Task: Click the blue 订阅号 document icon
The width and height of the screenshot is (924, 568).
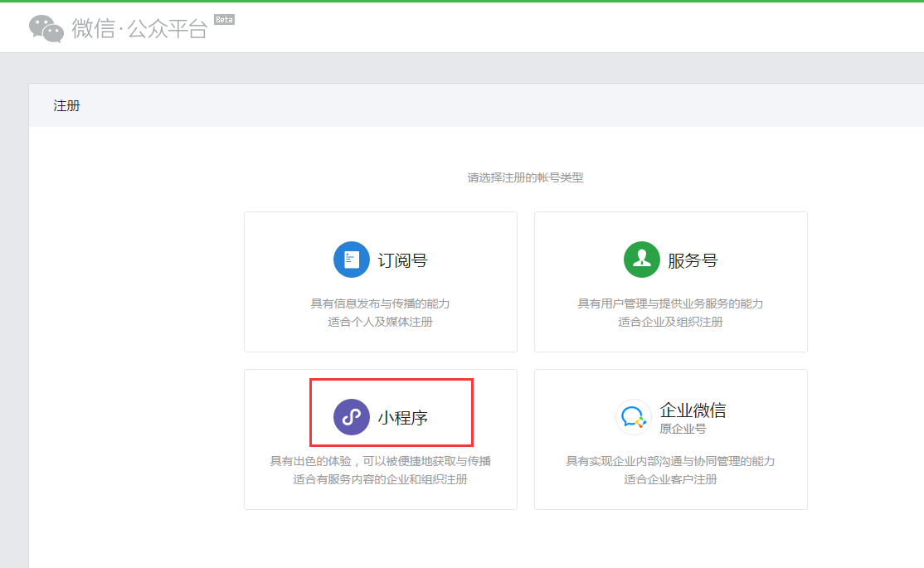Action: click(x=351, y=260)
